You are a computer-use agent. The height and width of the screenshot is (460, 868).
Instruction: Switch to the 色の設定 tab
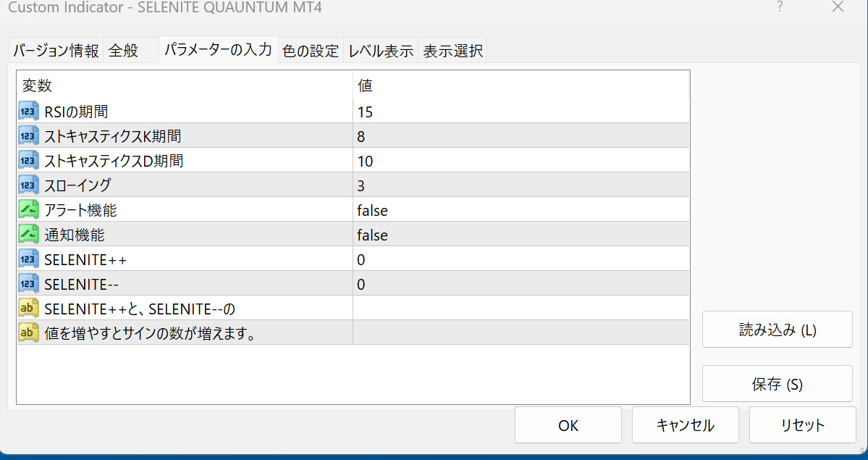click(311, 51)
